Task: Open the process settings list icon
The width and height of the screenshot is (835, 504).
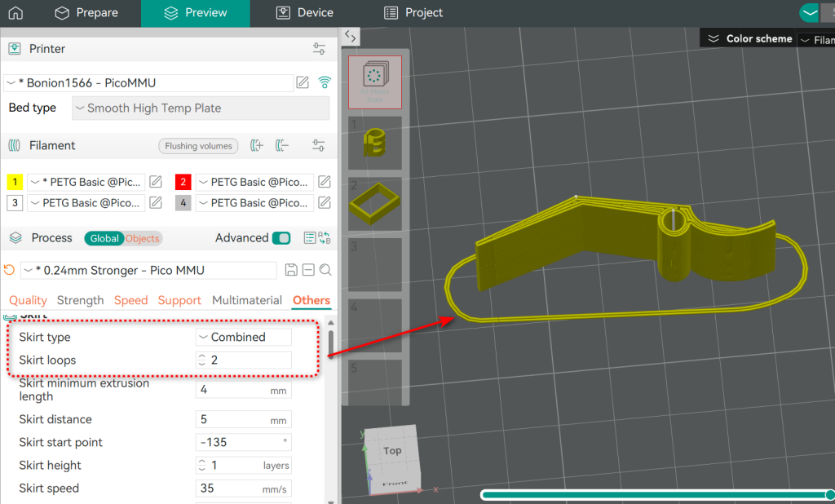Action: [310, 237]
